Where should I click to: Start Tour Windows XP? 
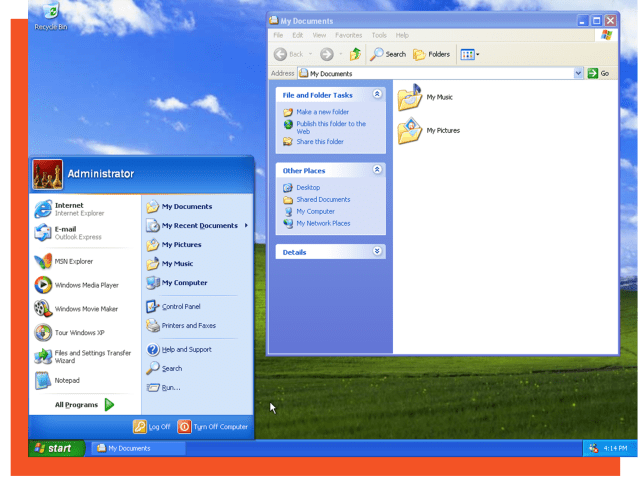tap(69, 333)
